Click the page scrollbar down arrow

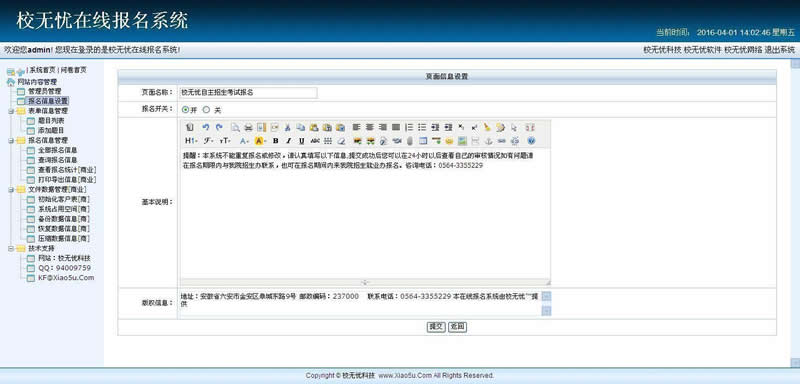pos(795,362)
